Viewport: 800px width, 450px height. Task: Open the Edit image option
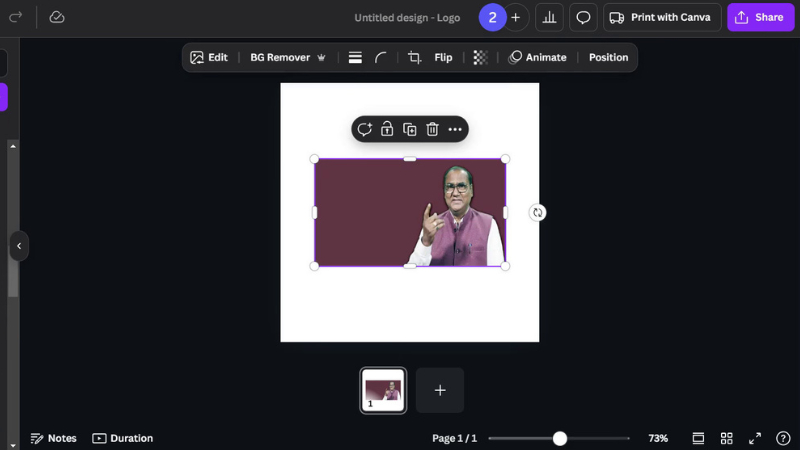tap(209, 58)
